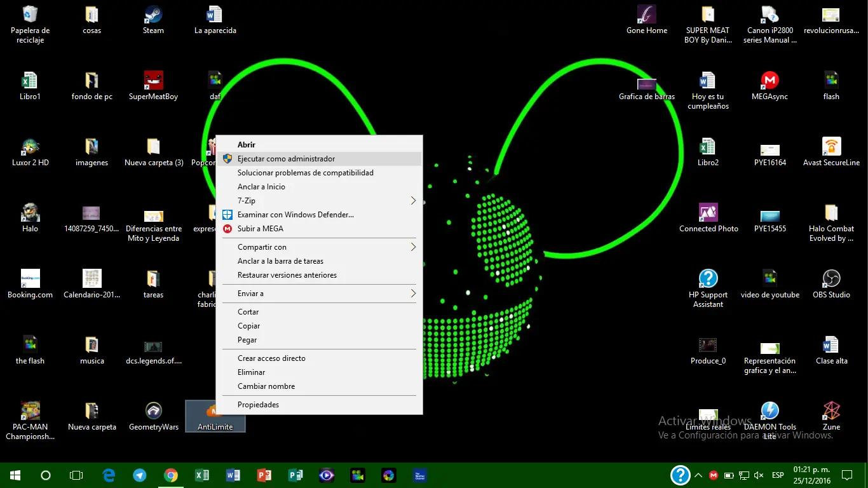
Task: Select the Steam desktop shortcut
Action: click(153, 20)
